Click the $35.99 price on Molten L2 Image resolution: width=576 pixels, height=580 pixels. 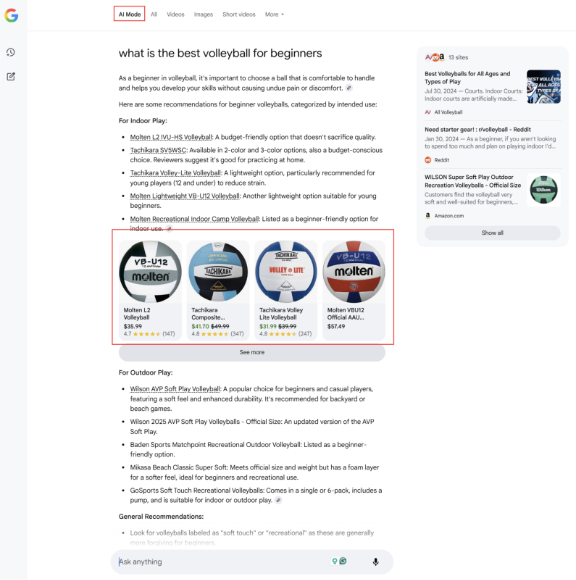coord(133,326)
